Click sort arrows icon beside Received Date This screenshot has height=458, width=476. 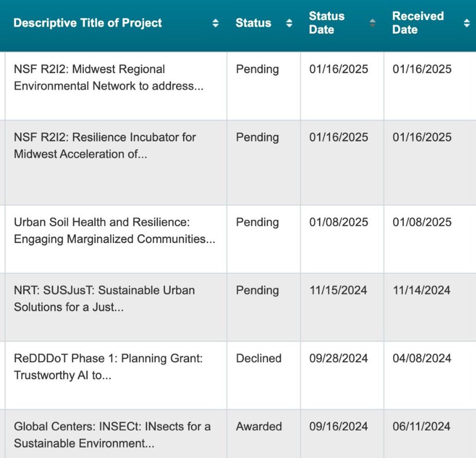(x=467, y=23)
